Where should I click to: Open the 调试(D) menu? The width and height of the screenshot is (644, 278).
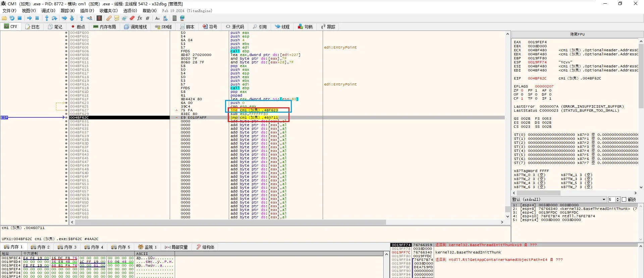point(48,11)
